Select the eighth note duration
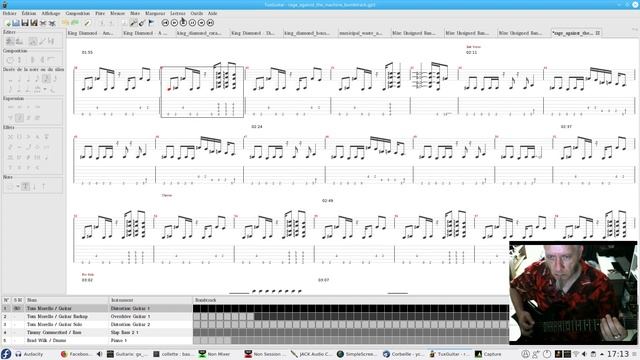This screenshot has width=640, height=360. [37, 79]
